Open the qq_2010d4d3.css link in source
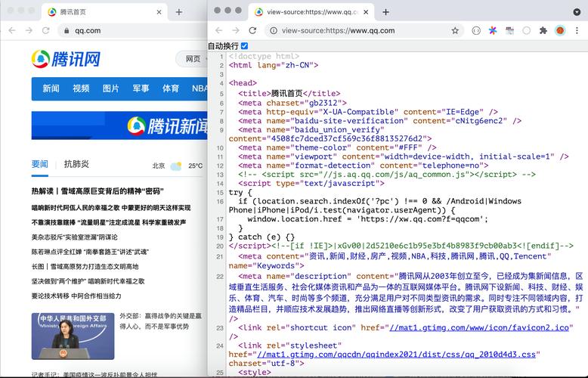 coord(395,355)
